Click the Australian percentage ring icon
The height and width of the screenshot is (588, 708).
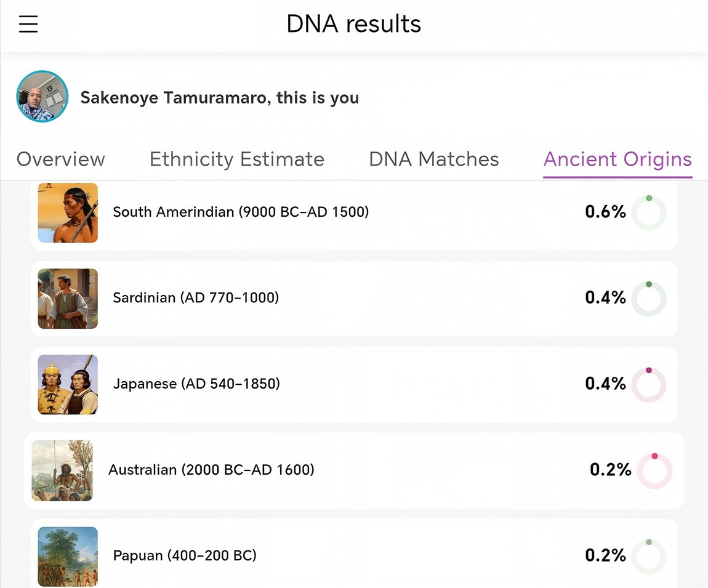[x=654, y=471]
